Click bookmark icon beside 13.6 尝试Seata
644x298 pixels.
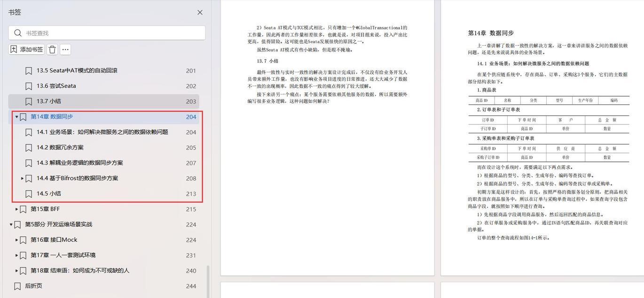click(29, 86)
